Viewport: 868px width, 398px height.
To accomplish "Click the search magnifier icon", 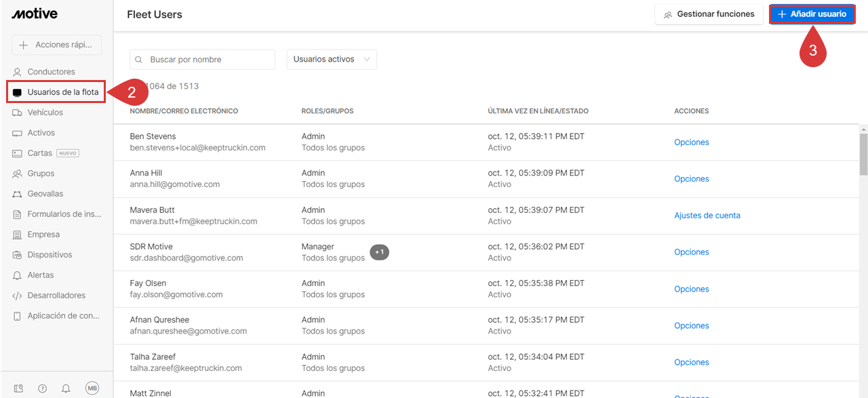I will click(x=139, y=60).
